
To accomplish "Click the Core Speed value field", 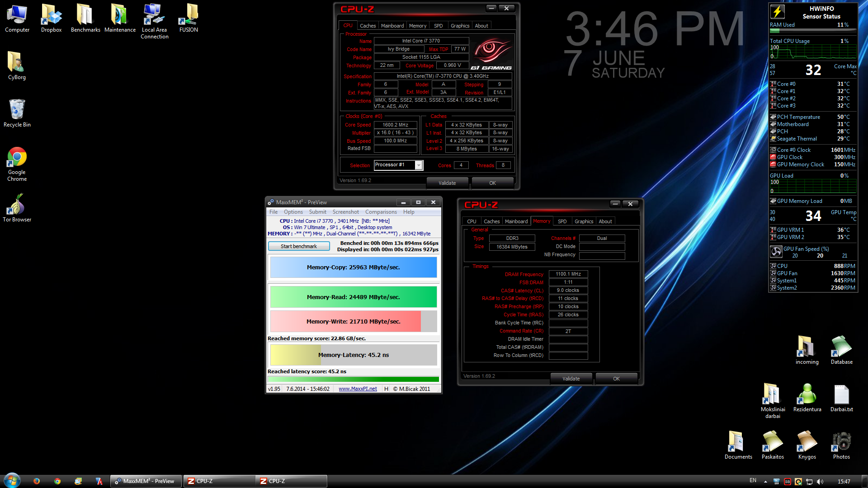I will pos(395,125).
